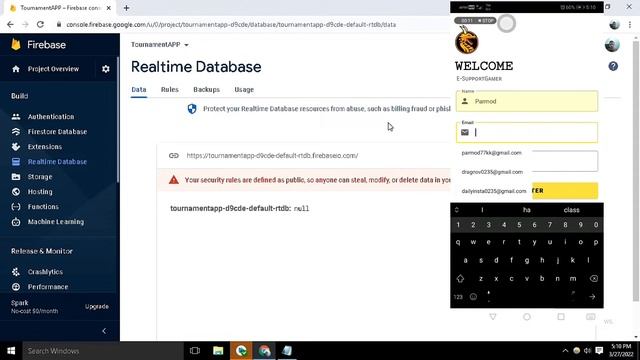
Task: Choose dragnov0235@gmail.com email suggestion
Action: click(492, 172)
